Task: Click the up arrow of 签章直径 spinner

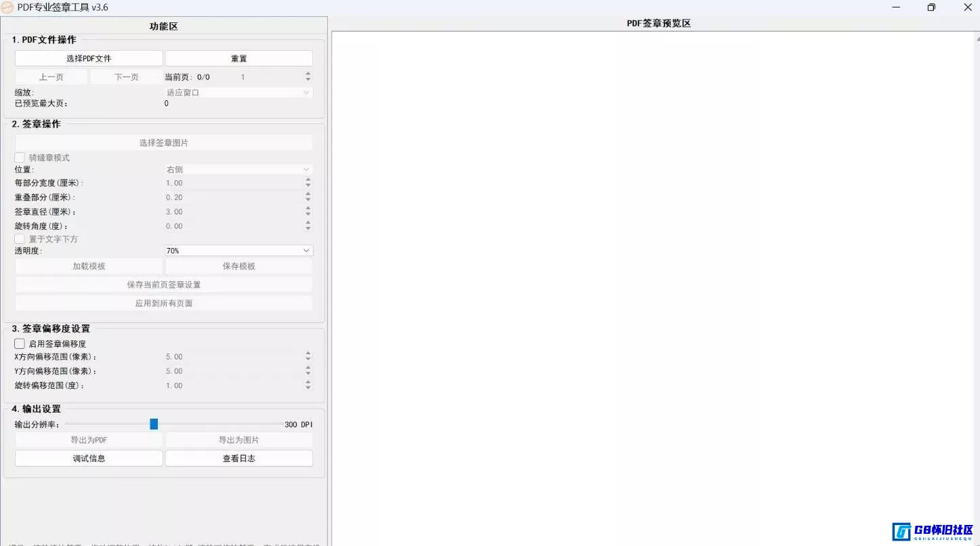Action: pyautogui.click(x=308, y=209)
